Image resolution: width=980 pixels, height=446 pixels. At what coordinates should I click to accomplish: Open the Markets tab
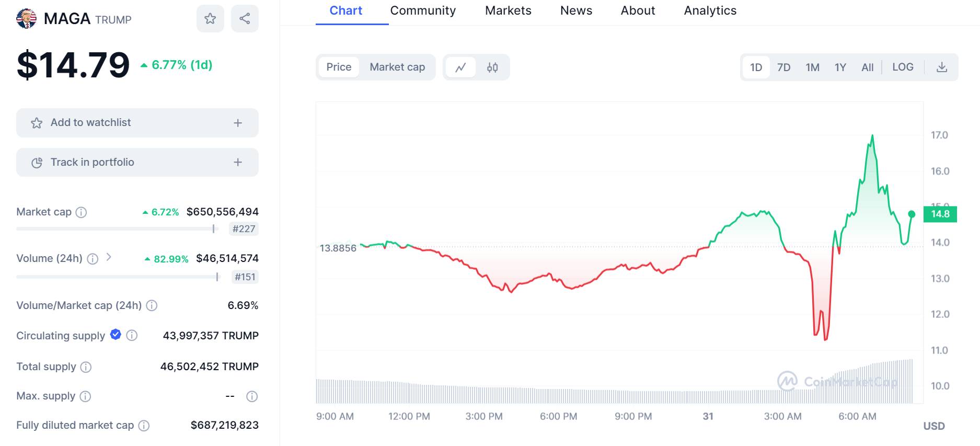point(508,10)
